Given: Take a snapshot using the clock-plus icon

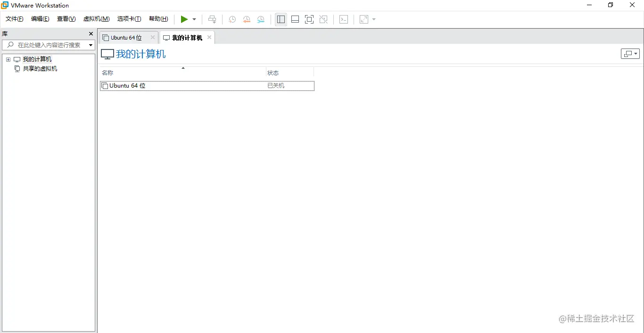Looking at the screenshot, I should pyautogui.click(x=232, y=19).
